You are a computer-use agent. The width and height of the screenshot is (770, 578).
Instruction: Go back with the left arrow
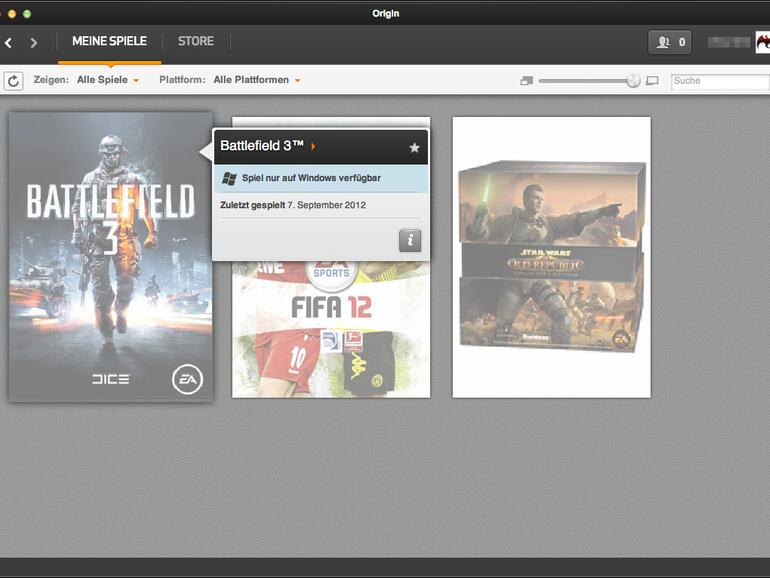[x=8, y=43]
